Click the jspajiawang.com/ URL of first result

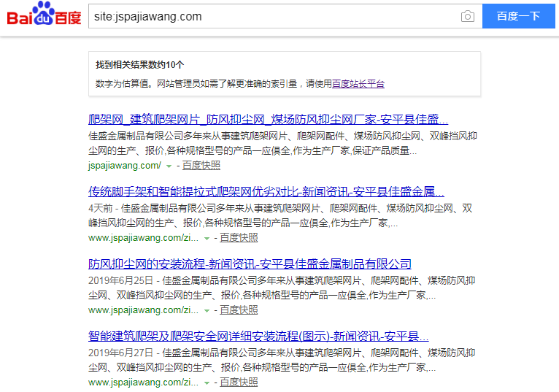124,166
